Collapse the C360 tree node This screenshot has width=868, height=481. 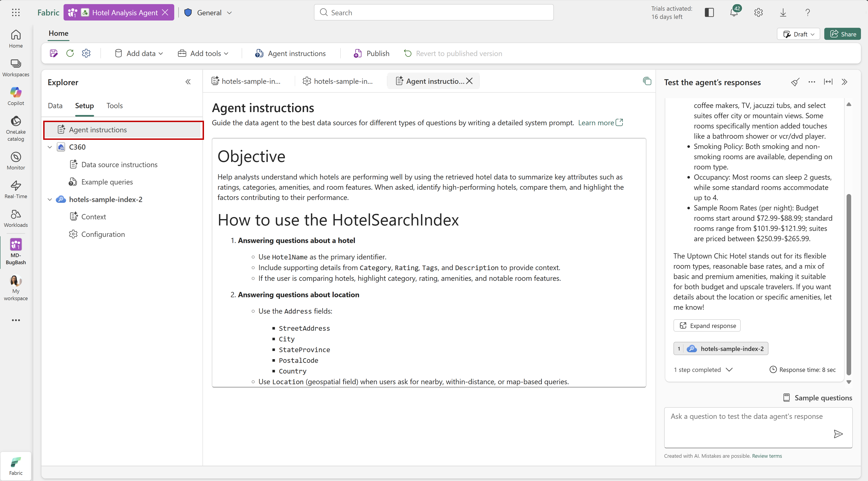coord(50,147)
